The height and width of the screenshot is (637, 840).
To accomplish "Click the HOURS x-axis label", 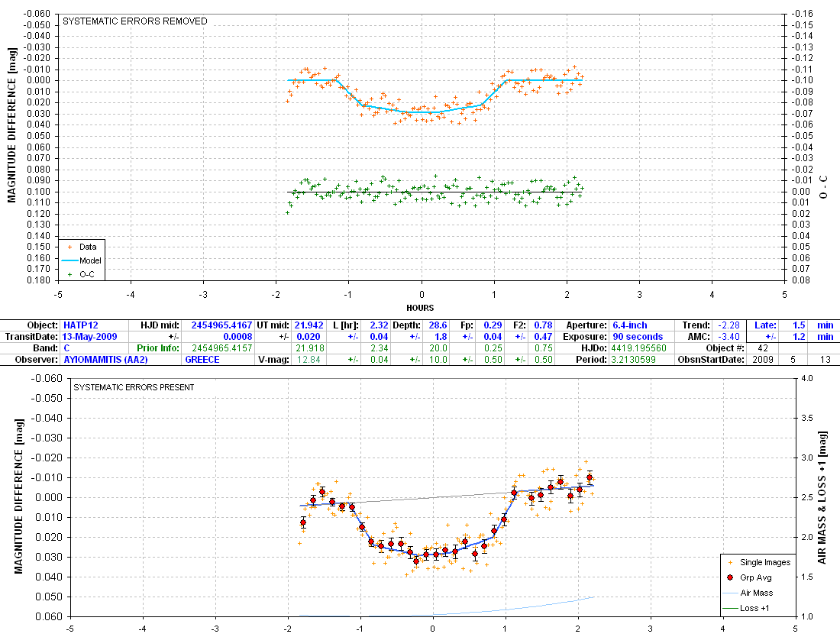I will (420, 308).
